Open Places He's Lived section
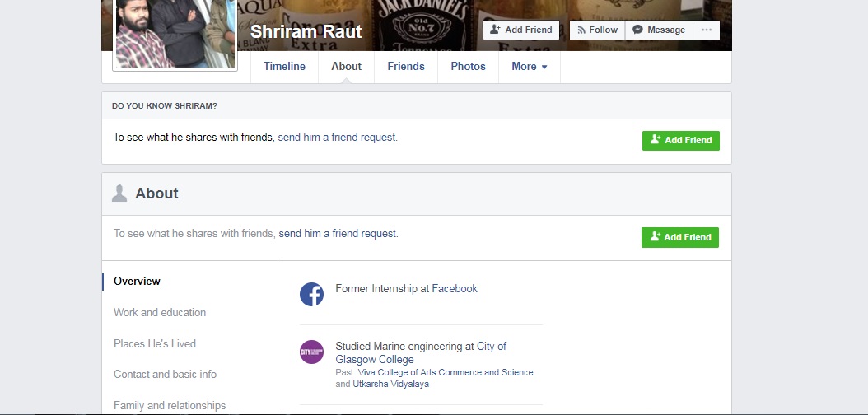Viewport: 868px width, 415px height. click(155, 344)
